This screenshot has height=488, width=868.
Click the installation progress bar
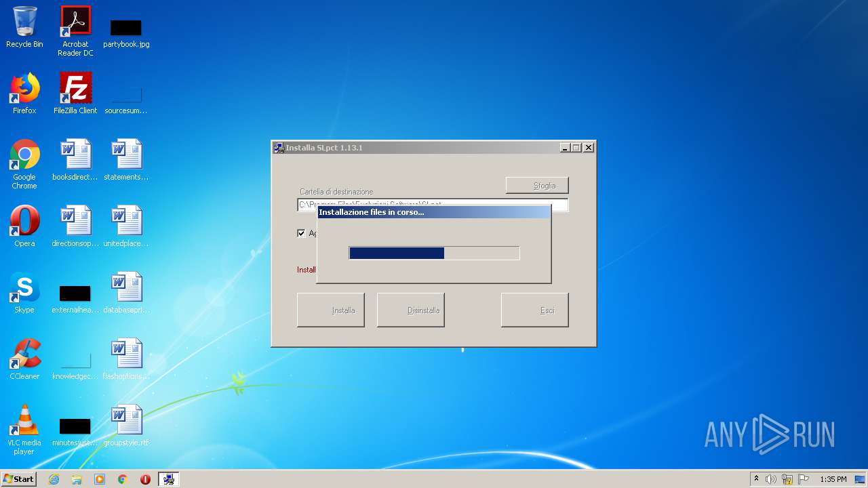[434, 253]
